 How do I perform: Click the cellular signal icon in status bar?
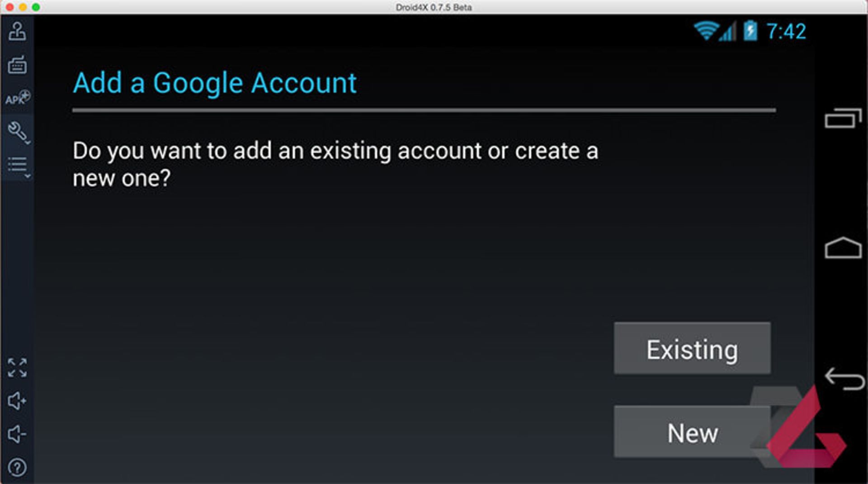pyautogui.click(x=728, y=31)
